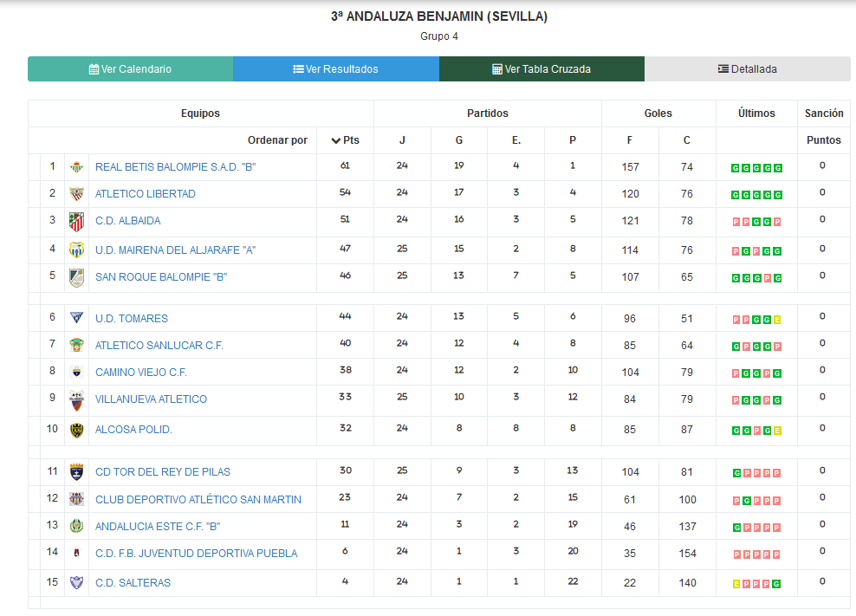
Task: Click C.D. Albaida last-five results badges
Action: (756, 222)
